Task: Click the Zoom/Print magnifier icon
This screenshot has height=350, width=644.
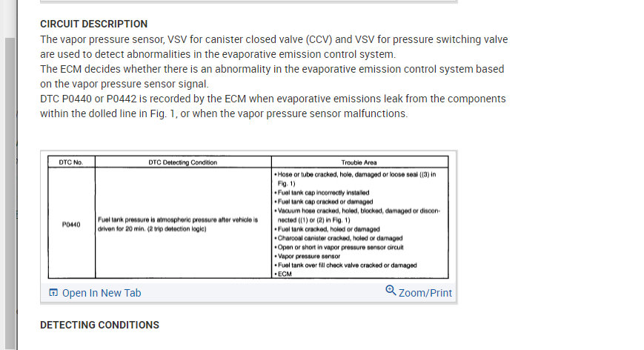Action: 391,291
